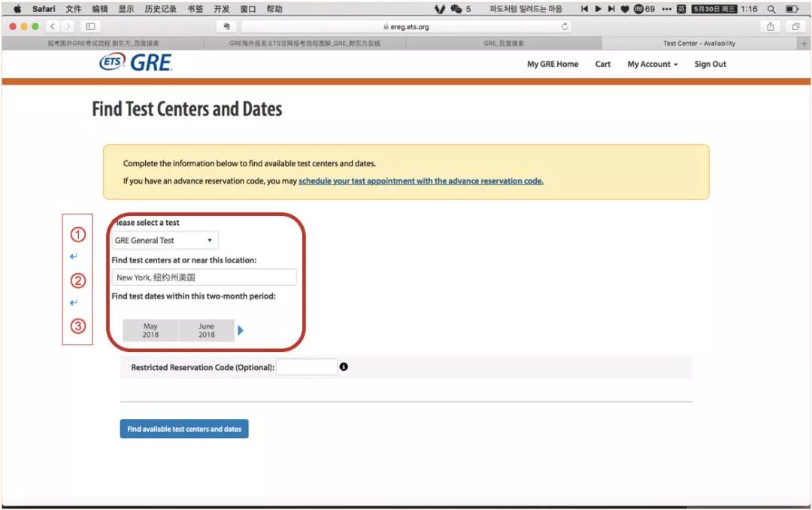Select the June 2018 month block
This screenshot has width=812, height=510.
[207, 330]
